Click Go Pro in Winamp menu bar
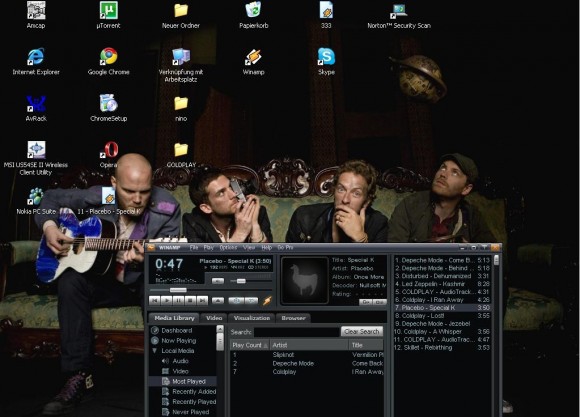This screenshot has height=417, width=580. [285, 248]
